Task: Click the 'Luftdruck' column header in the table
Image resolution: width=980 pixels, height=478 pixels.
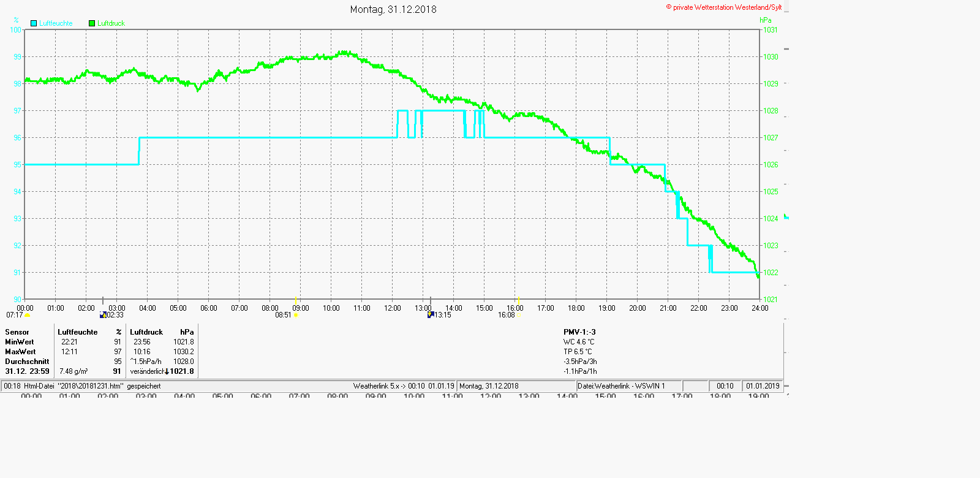Action: pyautogui.click(x=146, y=332)
